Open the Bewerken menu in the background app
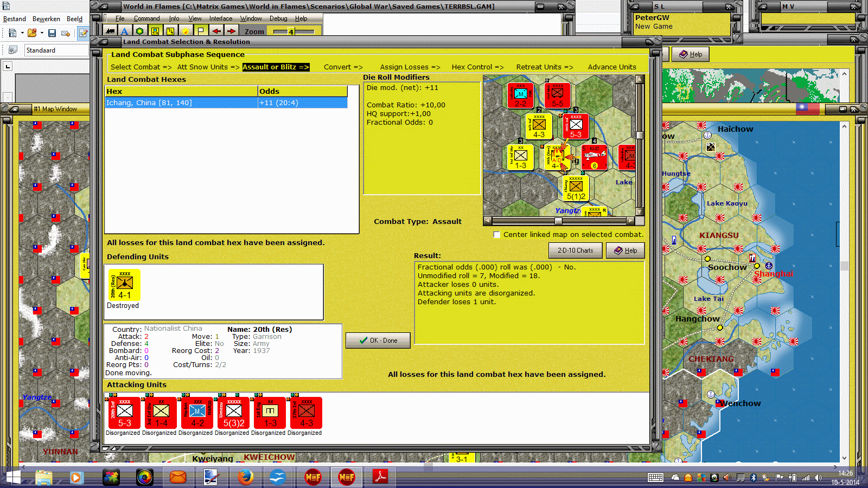Viewport: 868px width, 488px height. click(x=46, y=19)
